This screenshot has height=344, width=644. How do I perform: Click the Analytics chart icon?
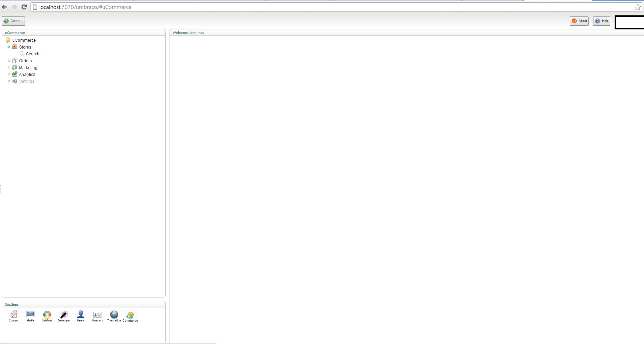click(x=15, y=74)
